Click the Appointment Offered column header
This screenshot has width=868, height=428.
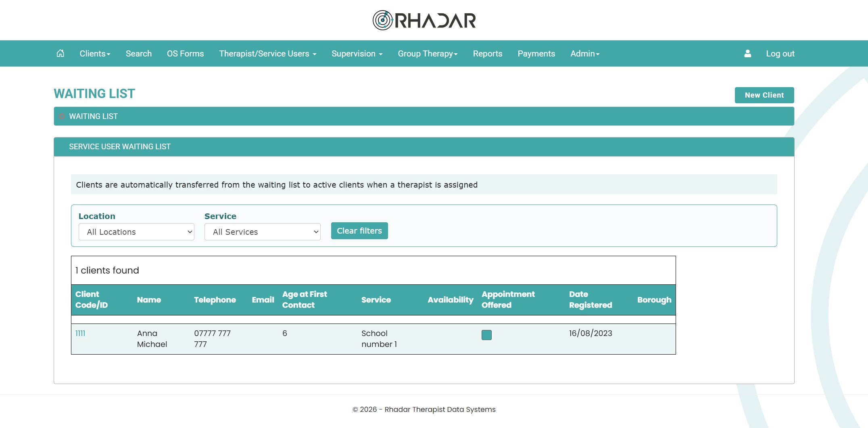pos(508,300)
